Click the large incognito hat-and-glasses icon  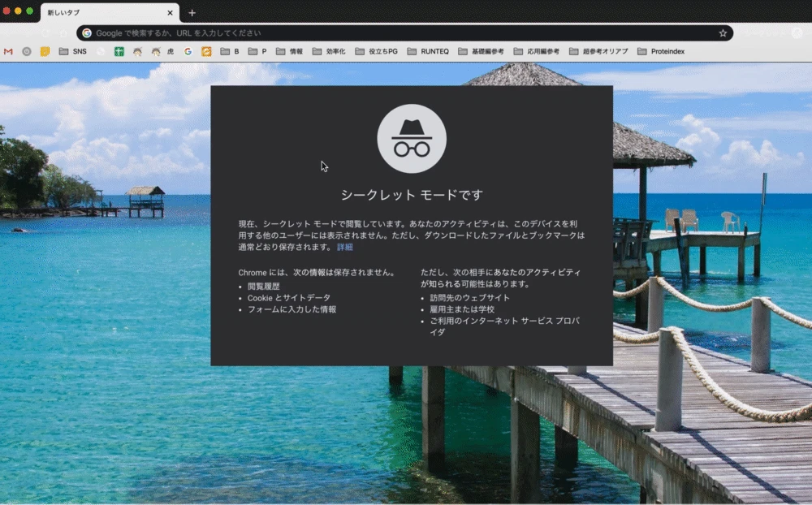[412, 139]
